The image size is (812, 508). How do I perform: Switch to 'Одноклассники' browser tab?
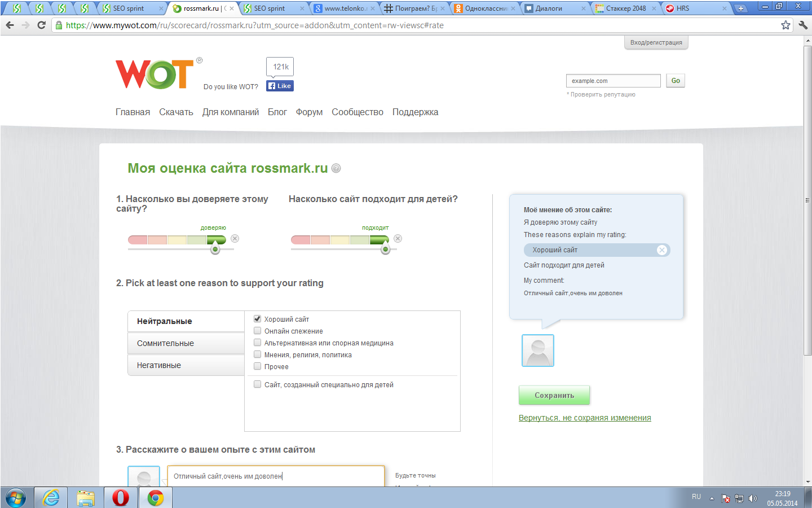[x=484, y=8]
